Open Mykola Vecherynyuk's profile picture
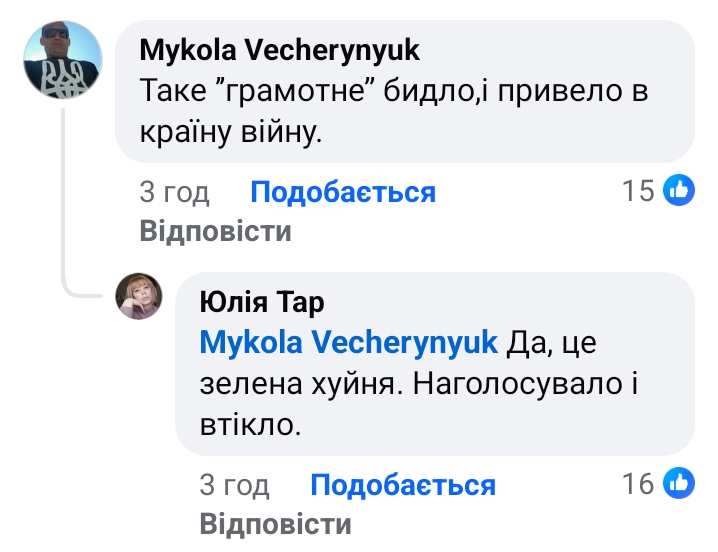The image size is (718, 552). pyautogui.click(x=64, y=60)
